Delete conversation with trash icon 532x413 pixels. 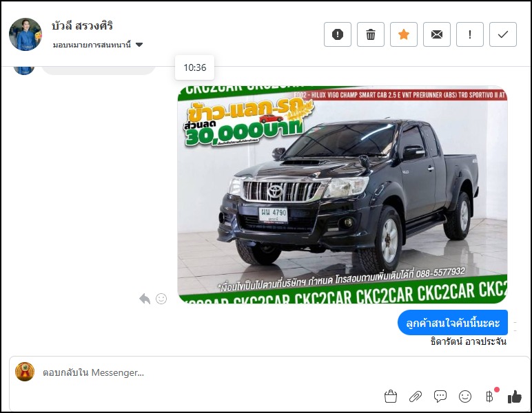click(x=371, y=34)
